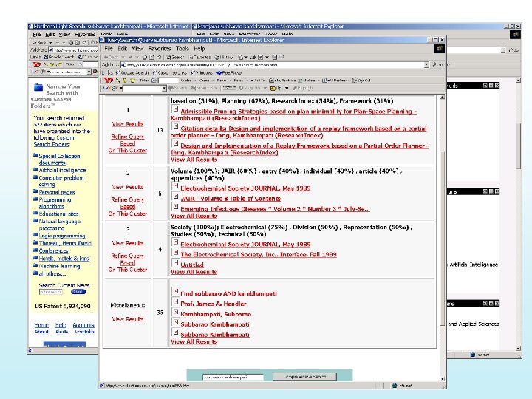Image resolution: width=532 pixels, height=399 pixels.
Task: Click Sign Out on Yahoo toolbar
Action: click(x=361, y=81)
